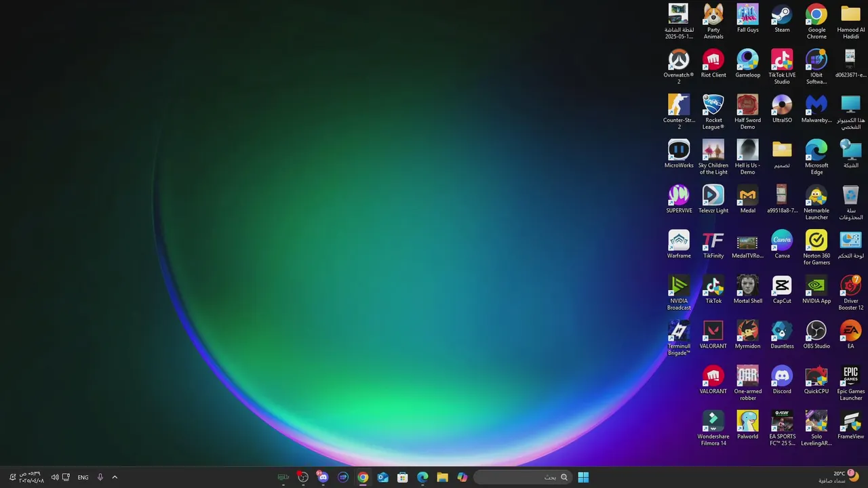868x488 pixels.
Task: Select the Dauntless desktop icon
Action: point(782,335)
